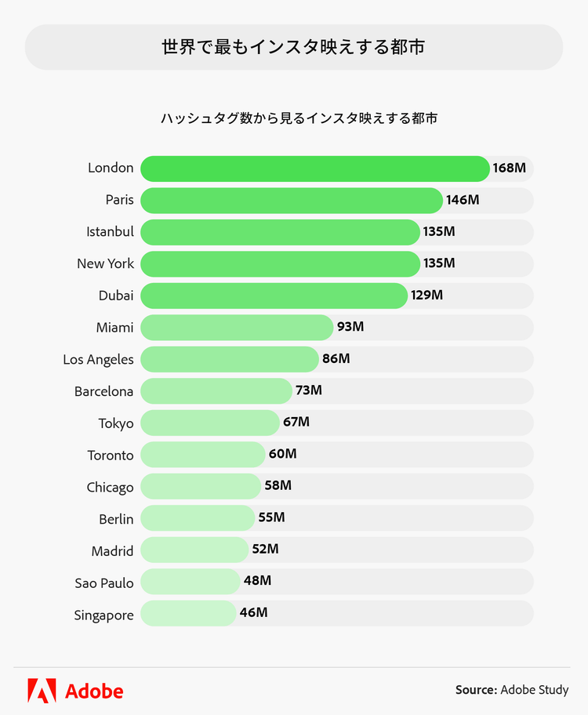Click the Toronto bar
This screenshot has height=715, width=588.
(202, 455)
